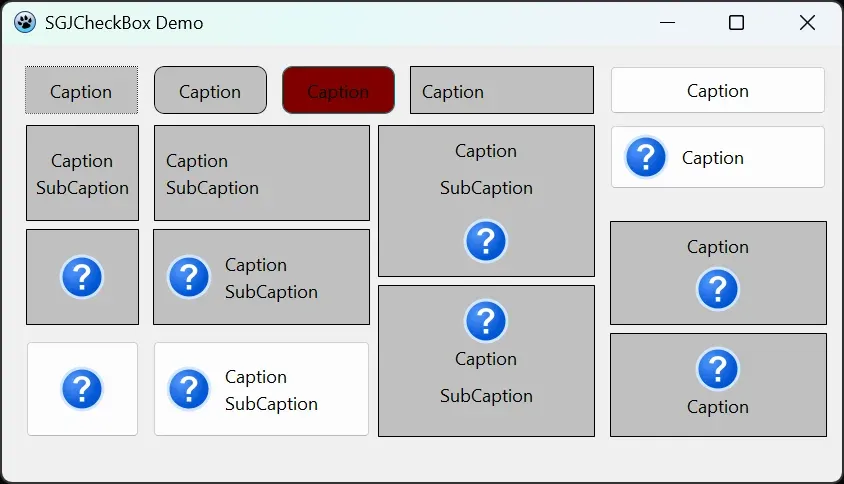Click question icon in gray Caption SubCaption row

click(x=188, y=277)
